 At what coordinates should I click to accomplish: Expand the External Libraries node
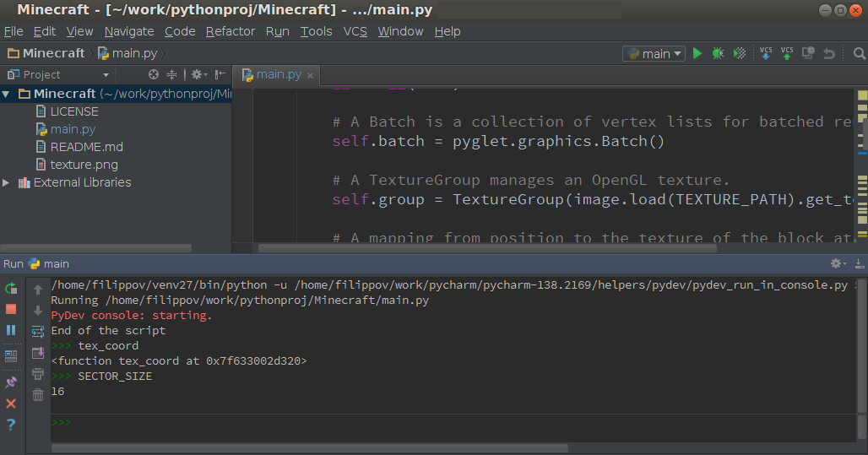pos(6,182)
